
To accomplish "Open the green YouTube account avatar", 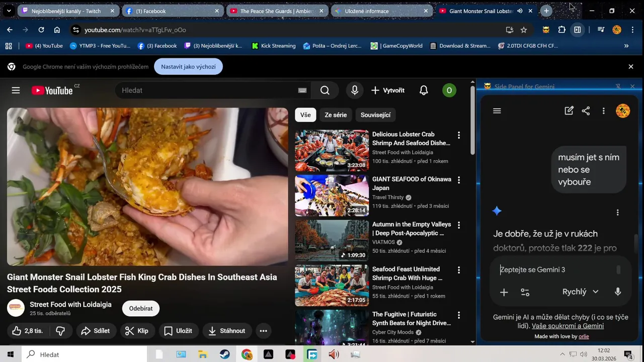I will coord(449,90).
